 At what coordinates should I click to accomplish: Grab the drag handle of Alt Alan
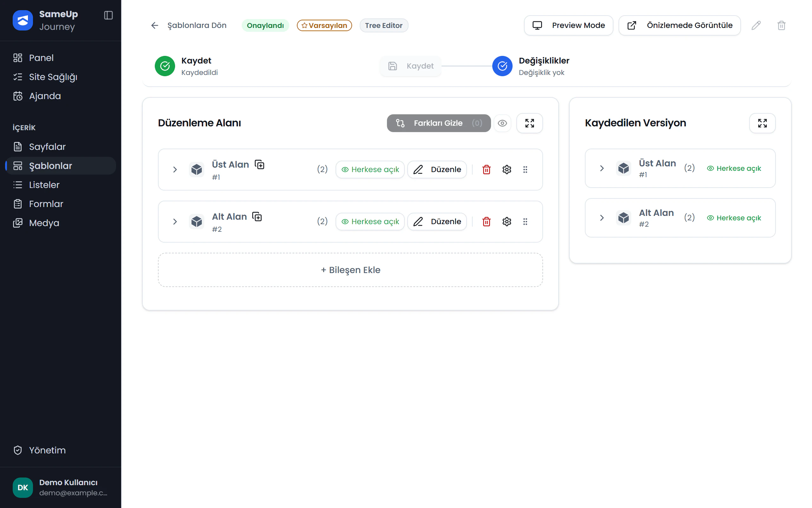(525, 221)
